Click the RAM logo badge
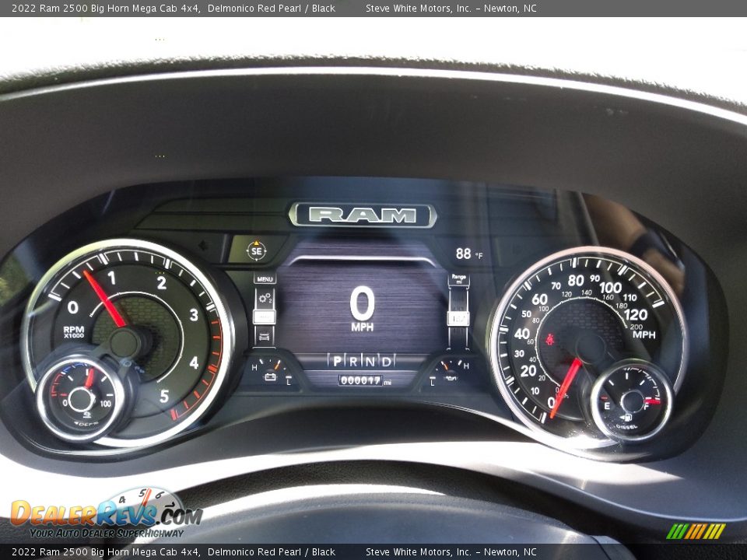Viewport: 747px width, 560px height. [x=363, y=215]
